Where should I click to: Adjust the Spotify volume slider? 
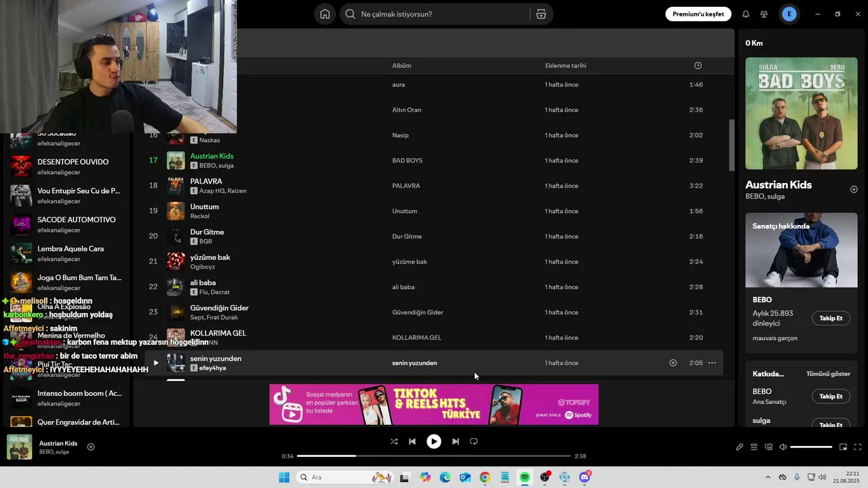click(811, 447)
